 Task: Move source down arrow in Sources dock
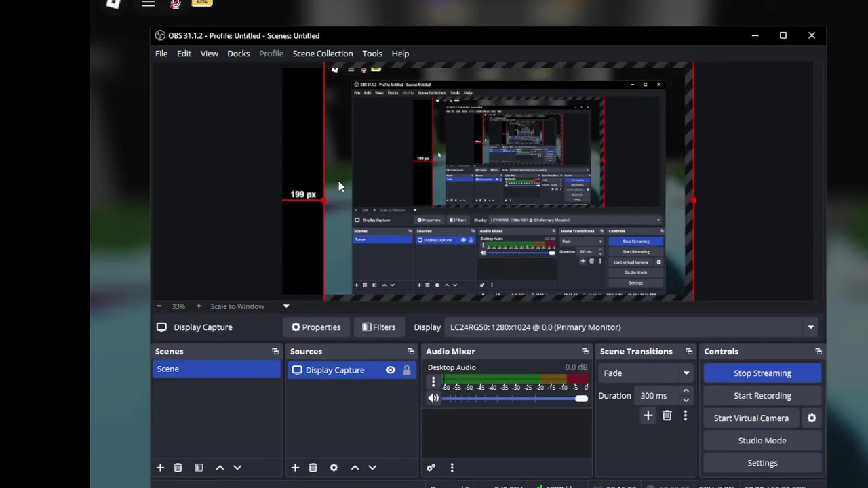click(x=372, y=468)
